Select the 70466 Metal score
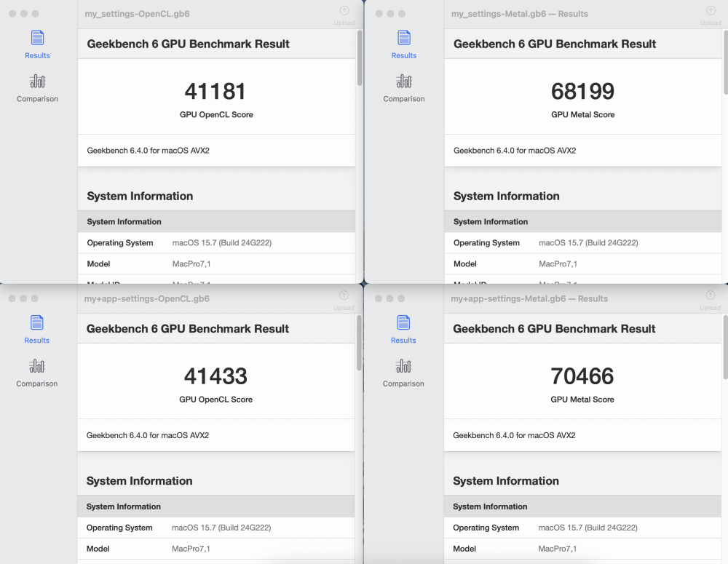This screenshot has width=728, height=564. [582, 376]
